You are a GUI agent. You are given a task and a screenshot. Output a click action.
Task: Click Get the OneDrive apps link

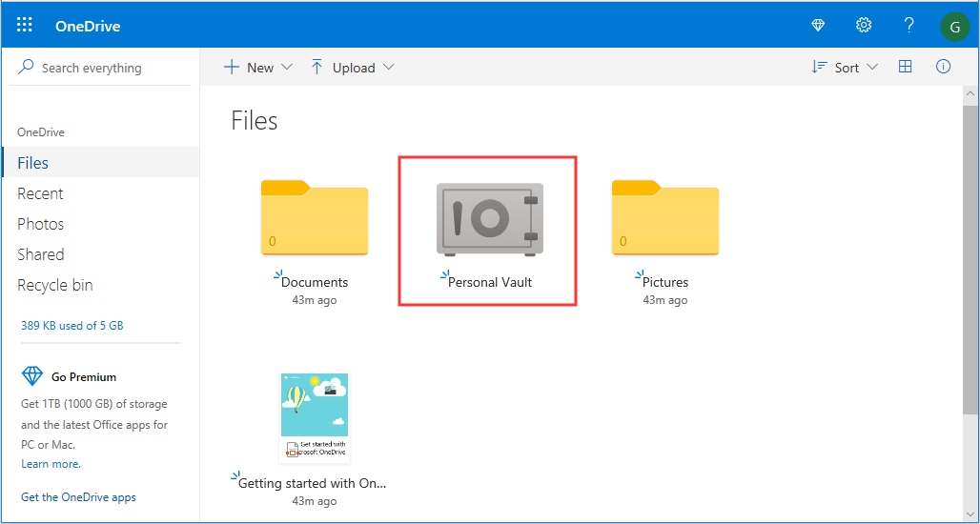[78, 497]
